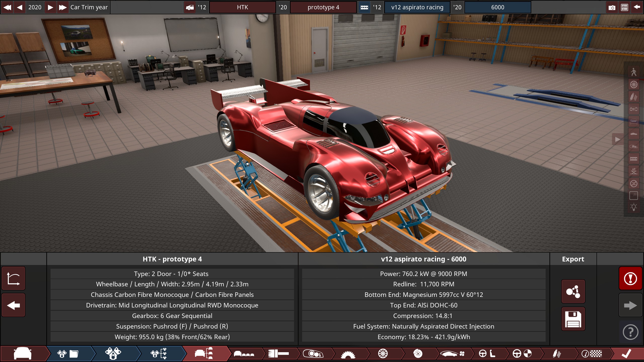Screen dimensions: 644x362
Task: Select the Power: 760.2 kW row
Action: pyautogui.click(x=424, y=274)
